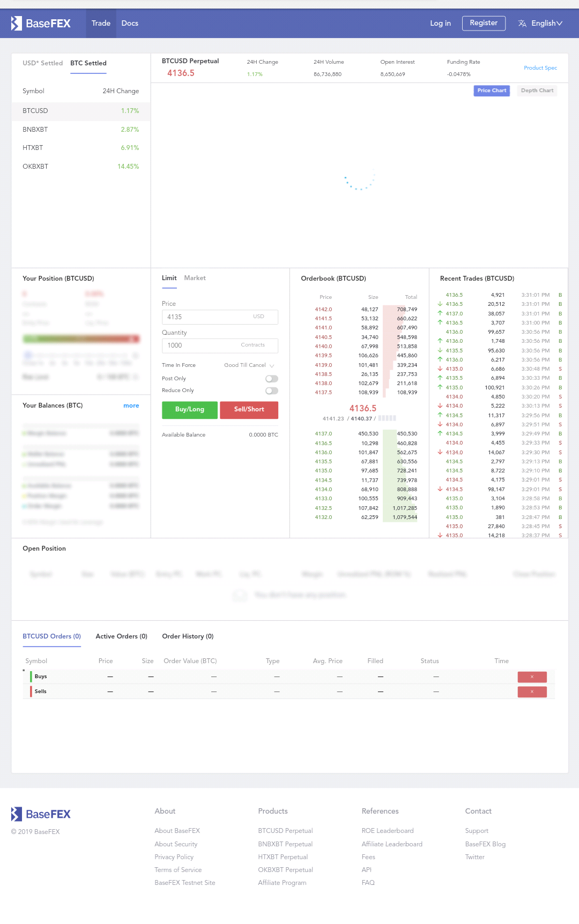Screen dimensions: 579x924
Task: Open Time In Force dropdown
Action: [x=249, y=365]
